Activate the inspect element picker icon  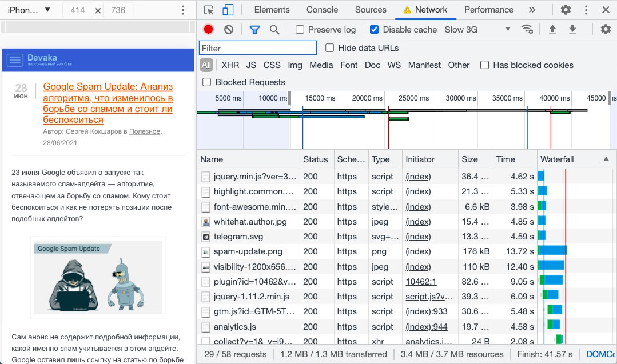209,10
